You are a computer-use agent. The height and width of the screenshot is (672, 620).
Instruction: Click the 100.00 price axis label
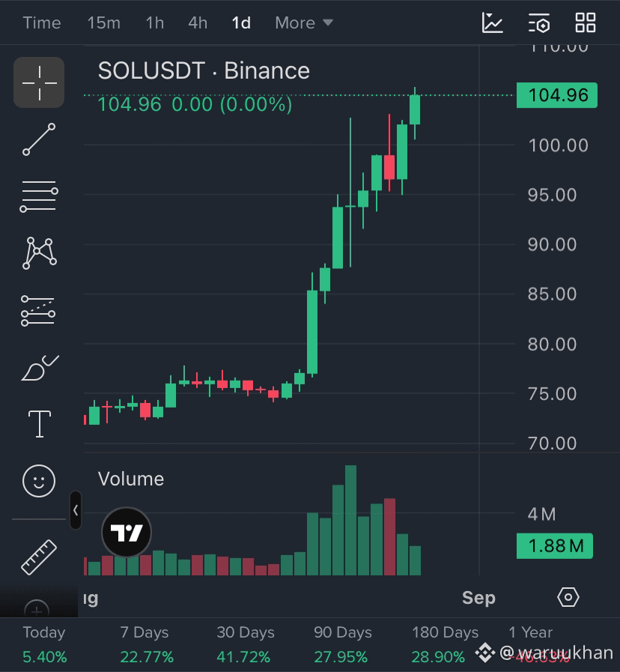tap(559, 145)
